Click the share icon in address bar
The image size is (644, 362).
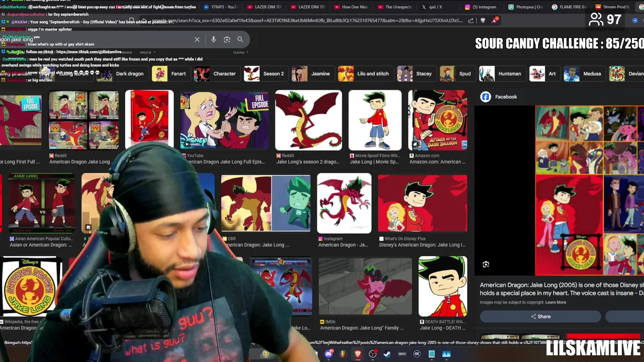tap(470, 21)
